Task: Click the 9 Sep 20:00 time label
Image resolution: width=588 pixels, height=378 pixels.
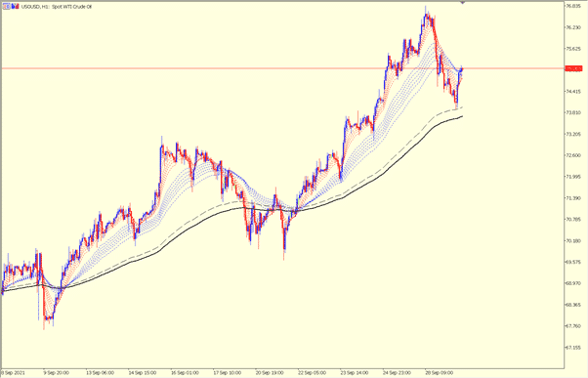Action: (57, 373)
